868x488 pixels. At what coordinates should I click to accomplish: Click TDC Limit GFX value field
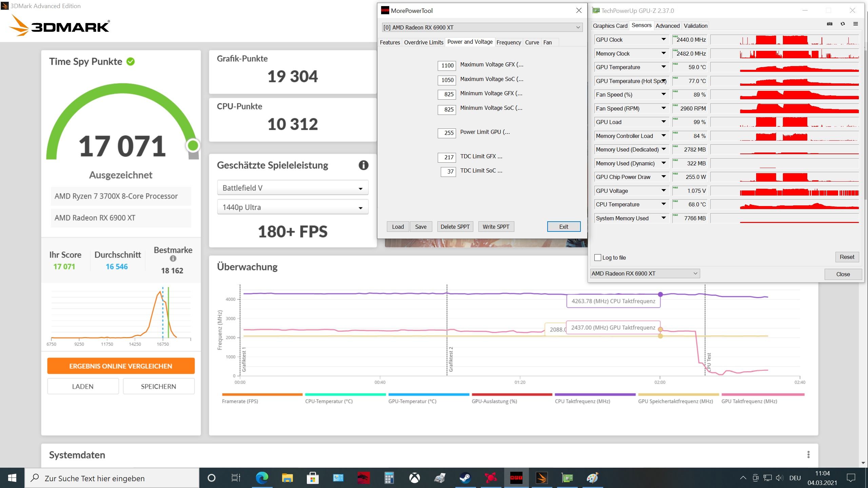(x=447, y=157)
